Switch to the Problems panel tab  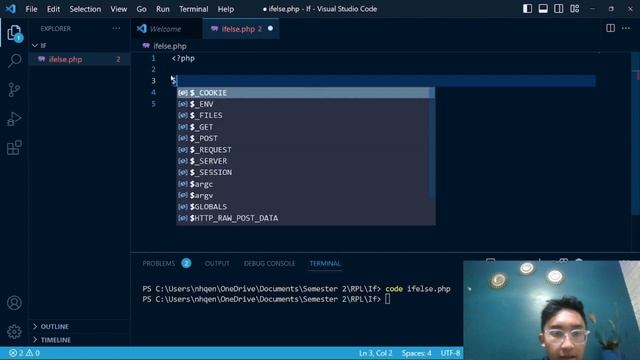pyautogui.click(x=158, y=264)
